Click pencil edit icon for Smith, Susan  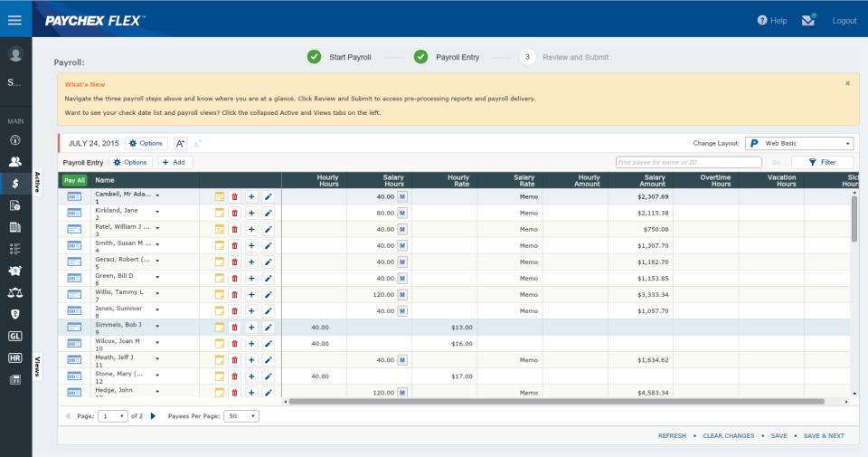pos(268,245)
